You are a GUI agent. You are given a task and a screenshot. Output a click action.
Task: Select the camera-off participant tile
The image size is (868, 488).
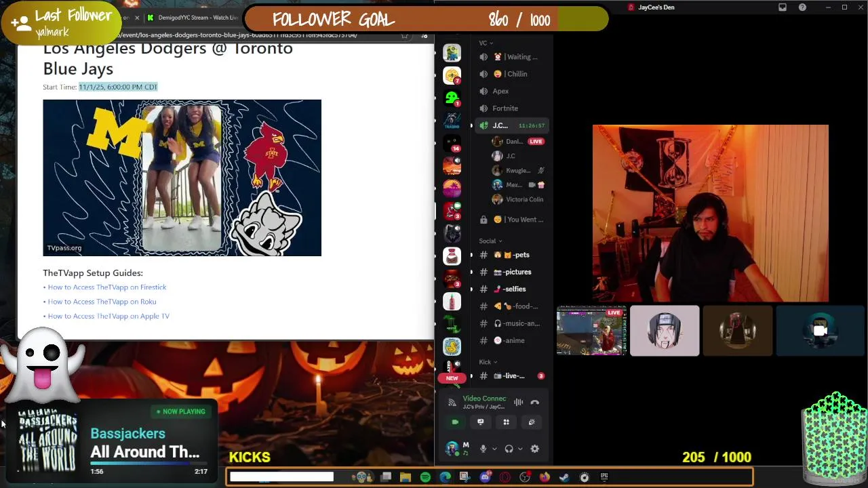click(820, 331)
